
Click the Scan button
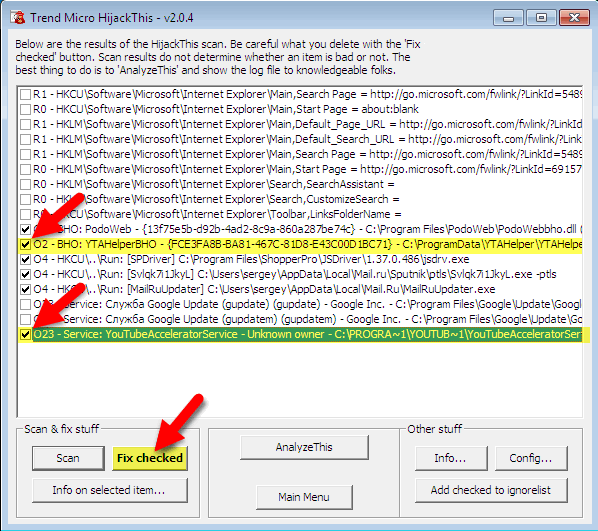(x=68, y=458)
